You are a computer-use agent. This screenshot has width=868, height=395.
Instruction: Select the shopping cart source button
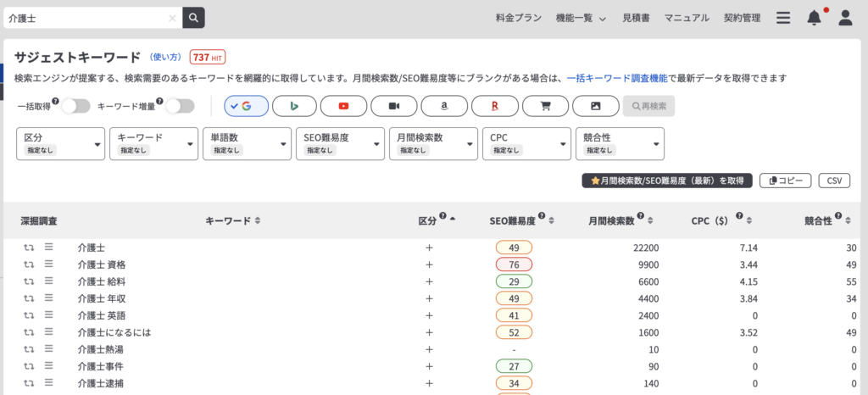pos(544,106)
